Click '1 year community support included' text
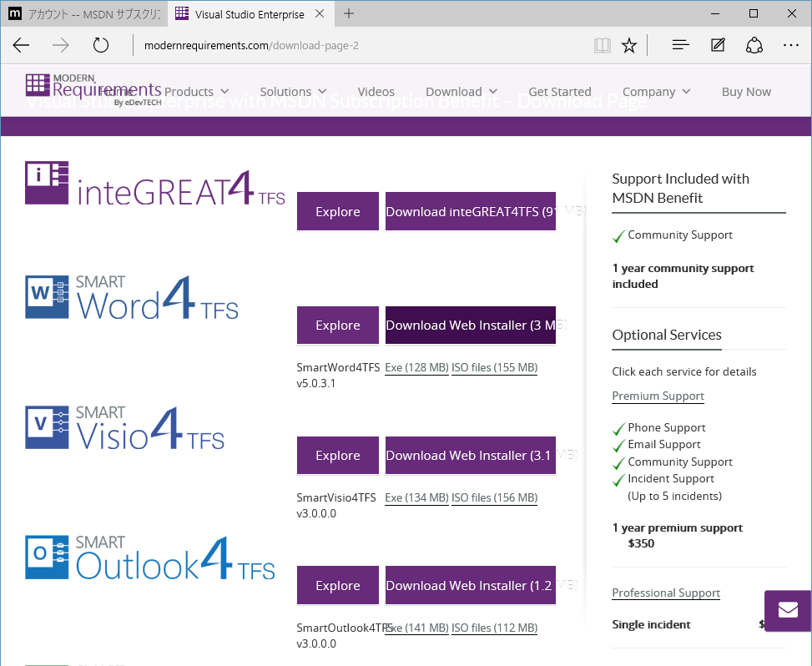Viewport: 812px width, 666px height. tap(683, 276)
